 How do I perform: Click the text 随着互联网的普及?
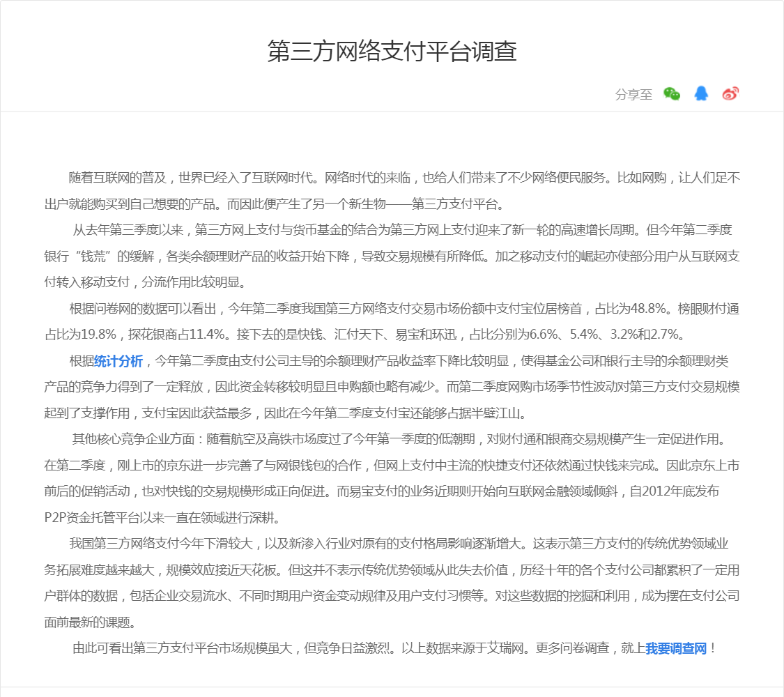[x=118, y=178]
